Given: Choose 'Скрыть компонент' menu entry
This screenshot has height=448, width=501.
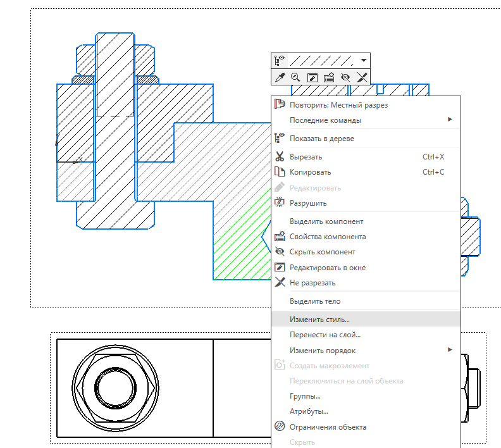Looking at the screenshot, I should [x=366, y=252].
